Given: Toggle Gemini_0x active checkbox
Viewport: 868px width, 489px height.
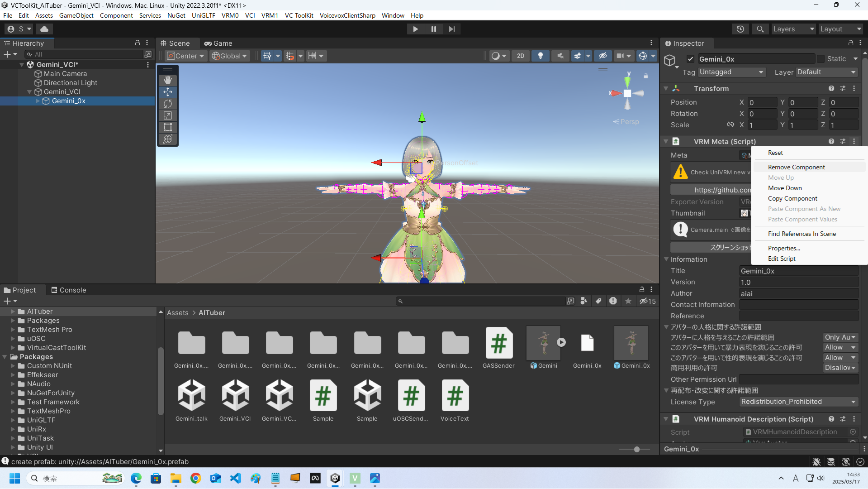Looking at the screenshot, I should pyautogui.click(x=690, y=59).
